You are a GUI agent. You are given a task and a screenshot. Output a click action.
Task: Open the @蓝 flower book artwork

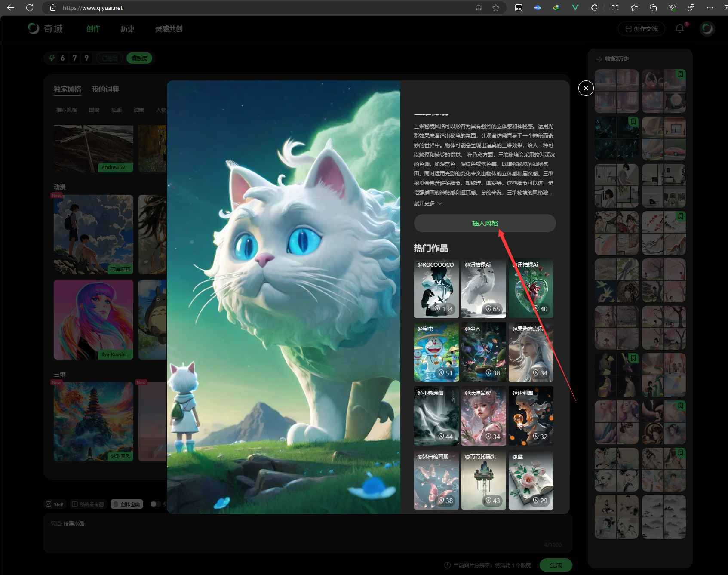(531, 480)
